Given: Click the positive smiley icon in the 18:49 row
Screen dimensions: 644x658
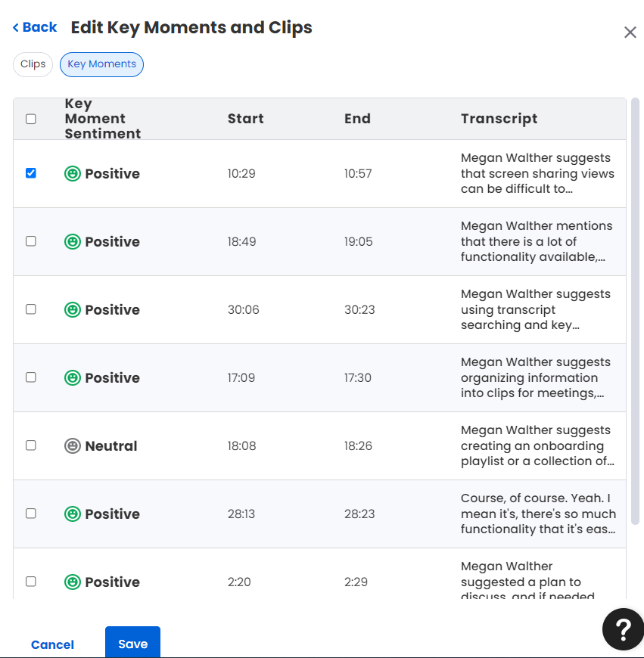Looking at the screenshot, I should click(73, 241).
